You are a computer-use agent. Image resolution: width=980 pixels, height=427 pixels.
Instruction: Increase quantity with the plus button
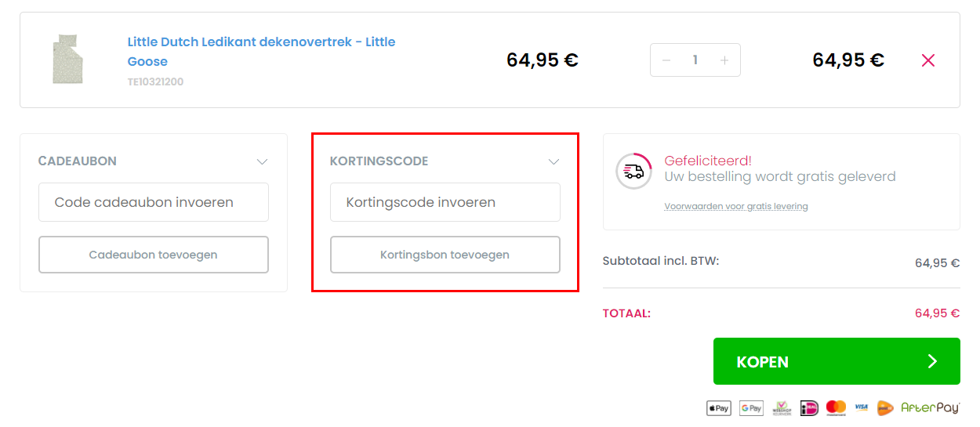(724, 60)
